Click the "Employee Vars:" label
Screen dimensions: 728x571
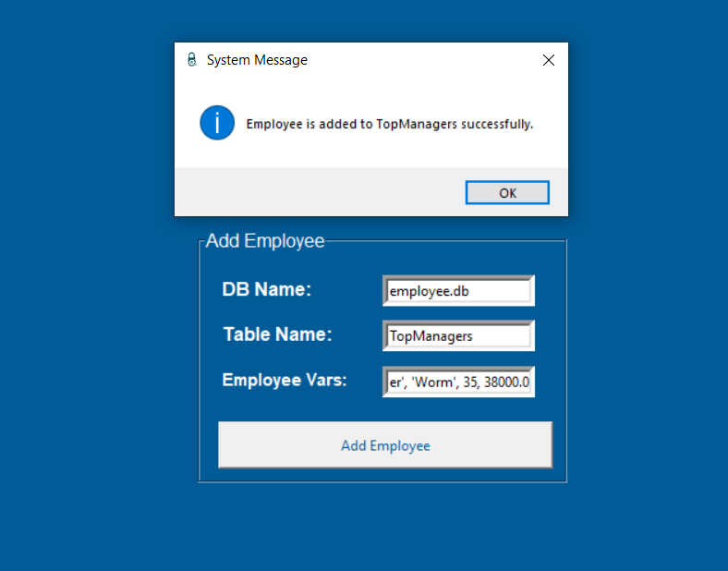285,380
